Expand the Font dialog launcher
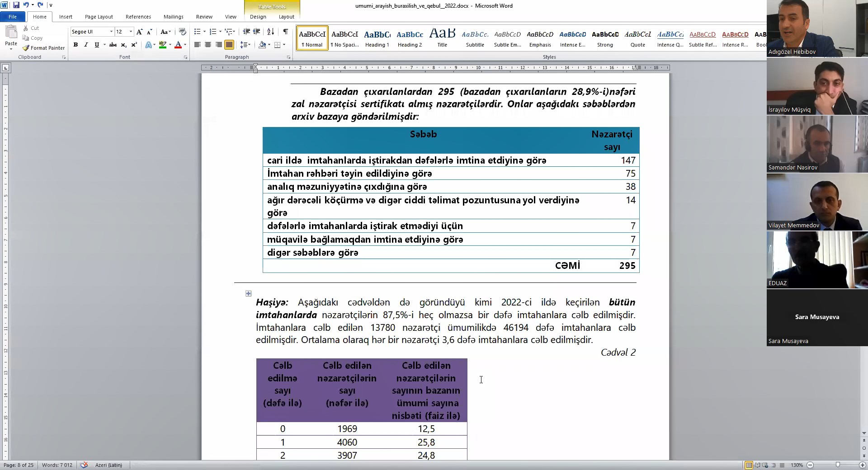The width and height of the screenshot is (868, 470). (185, 57)
